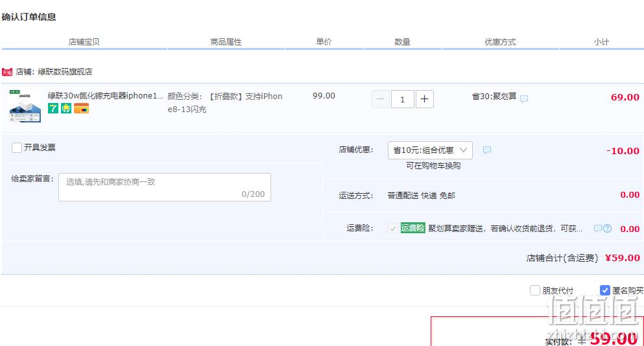Click the 单价 column header
Image resolution: width=644 pixels, height=346 pixels.
(324, 42)
